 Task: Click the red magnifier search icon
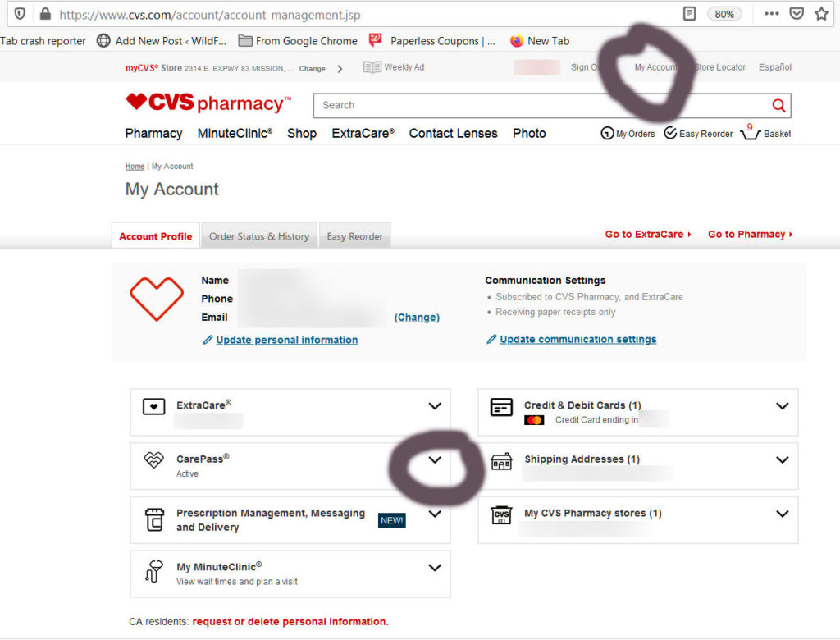779,106
